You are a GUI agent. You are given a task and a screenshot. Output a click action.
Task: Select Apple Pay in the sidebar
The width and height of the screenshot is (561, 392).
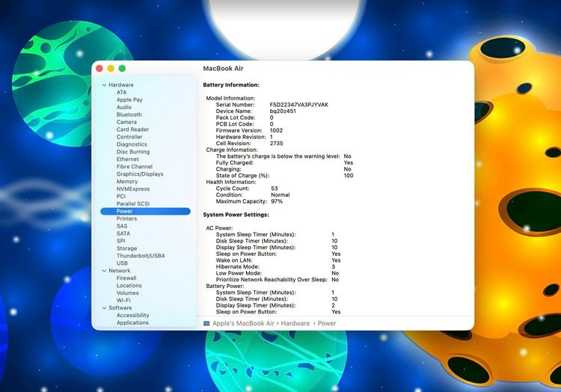(129, 99)
